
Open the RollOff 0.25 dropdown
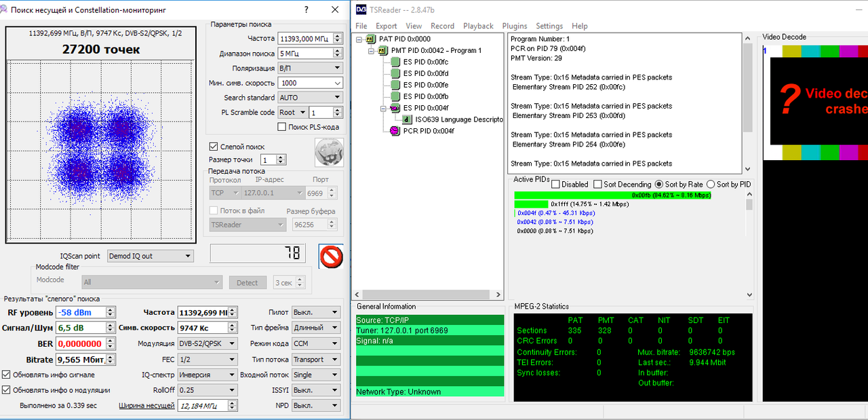click(208, 390)
